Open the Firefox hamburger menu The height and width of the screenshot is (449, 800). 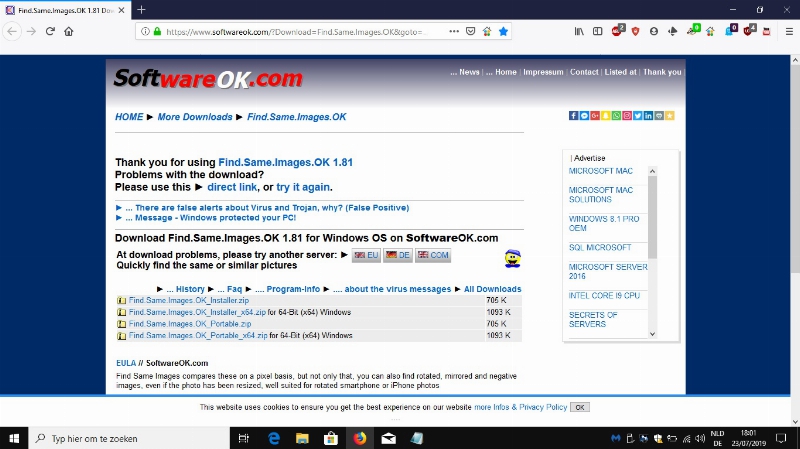coord(786,31)
